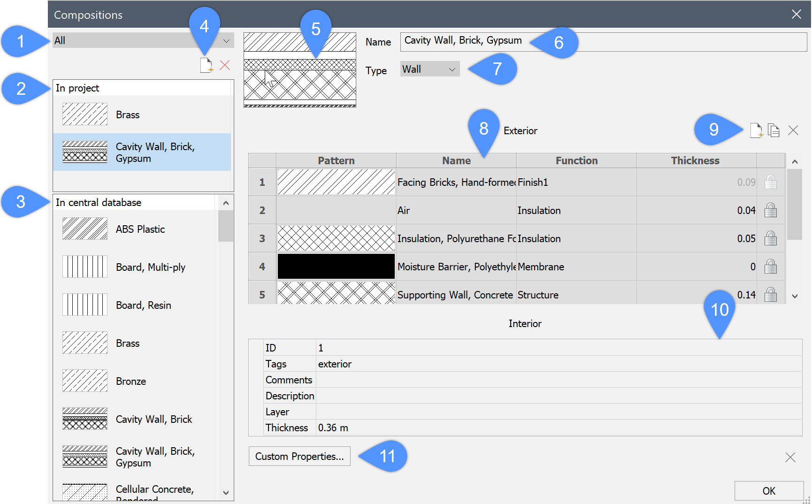Viewport: 812px width, 504px height.
Task: Click the duplicate ply icon
Action: point(774,130)
